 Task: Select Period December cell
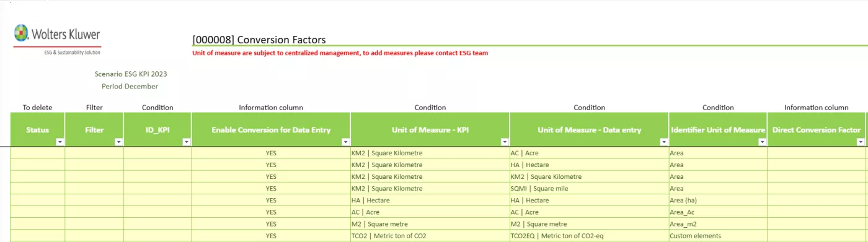point(130,86)
